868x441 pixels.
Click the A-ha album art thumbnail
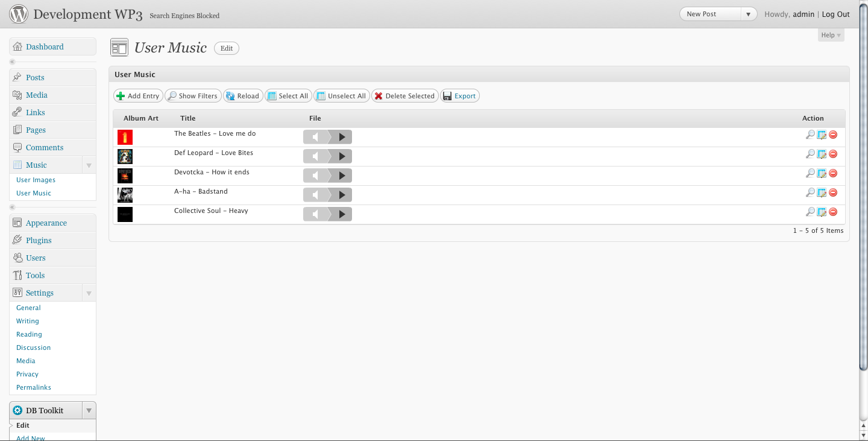[x=125, y=195]
